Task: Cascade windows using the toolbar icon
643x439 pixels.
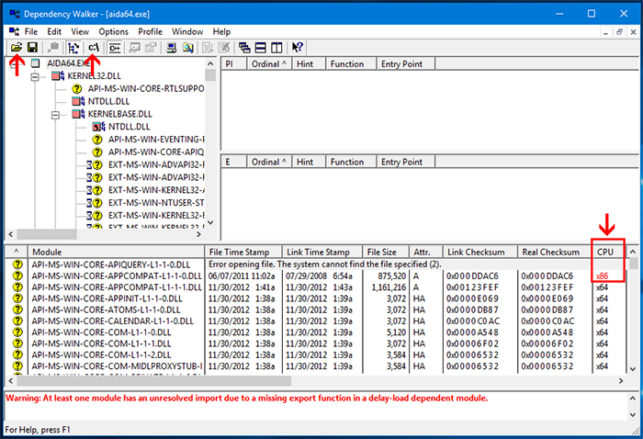Action: click(244, 48)
